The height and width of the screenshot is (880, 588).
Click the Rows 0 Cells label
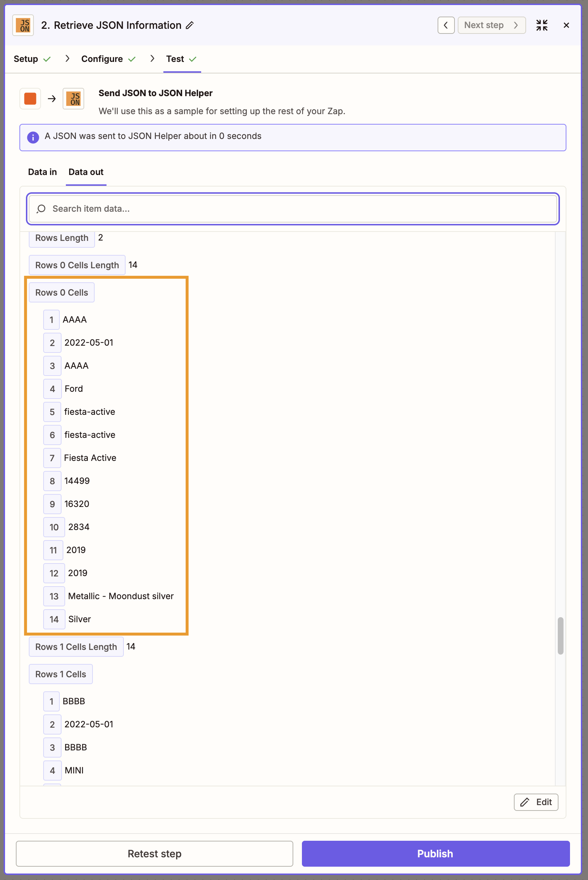[x=62, y=293]
